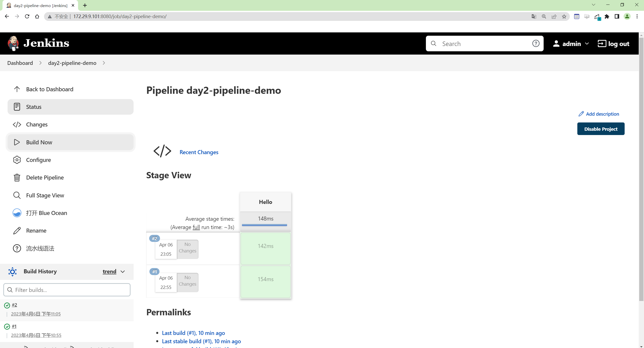This screenshot has width=644, height=348.
Task: Click the 154ms stage cell for build #1
Action: pos(265,282)
